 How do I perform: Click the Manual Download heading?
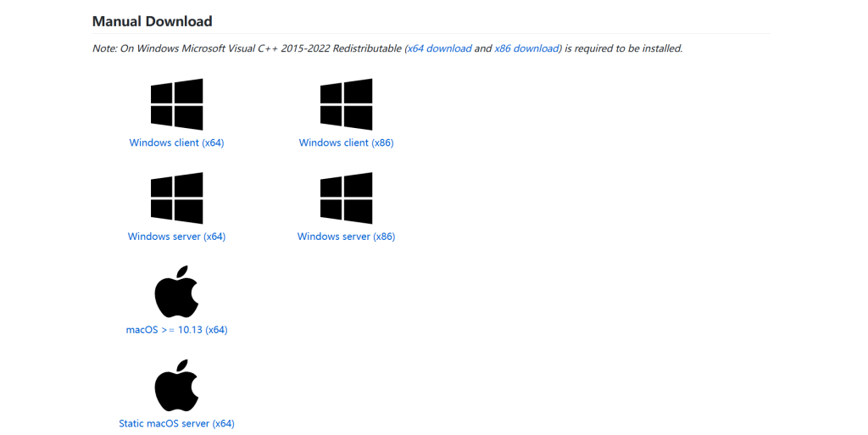tap(152, 21)
